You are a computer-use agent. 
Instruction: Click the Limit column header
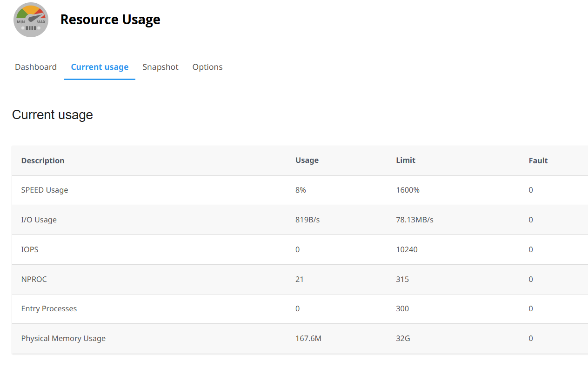[406, 160]
